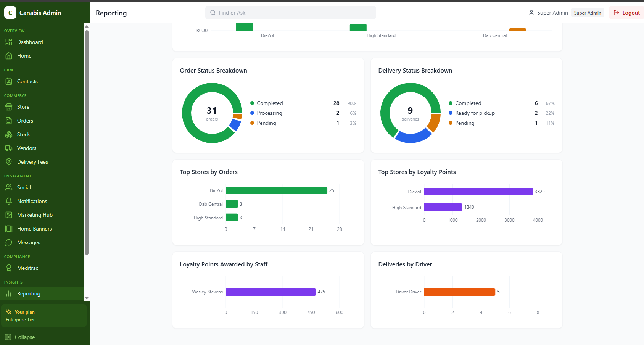Click the High Standard loyalty points bar
This screenshot has width=644, height=345.
443,207
